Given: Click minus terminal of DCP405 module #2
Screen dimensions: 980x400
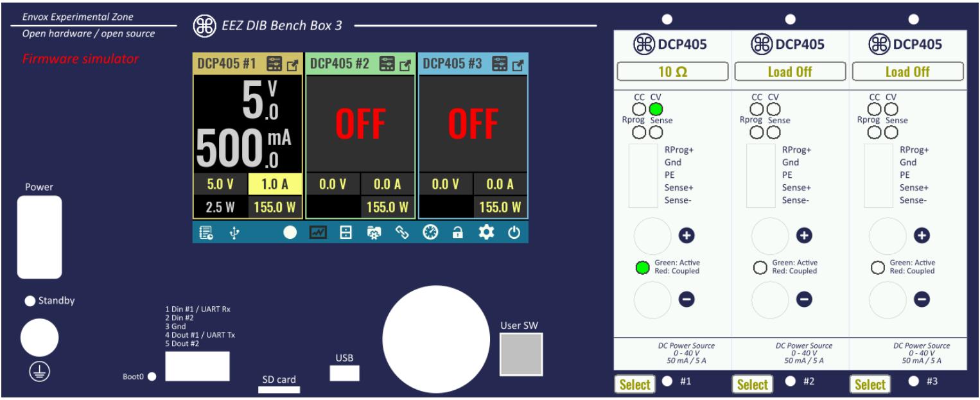Looking at the screenshot, I should pos(770,300).
